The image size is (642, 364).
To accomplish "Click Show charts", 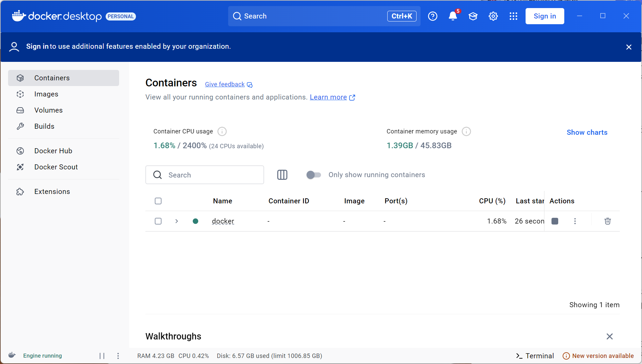I will (x=587, y=132).
